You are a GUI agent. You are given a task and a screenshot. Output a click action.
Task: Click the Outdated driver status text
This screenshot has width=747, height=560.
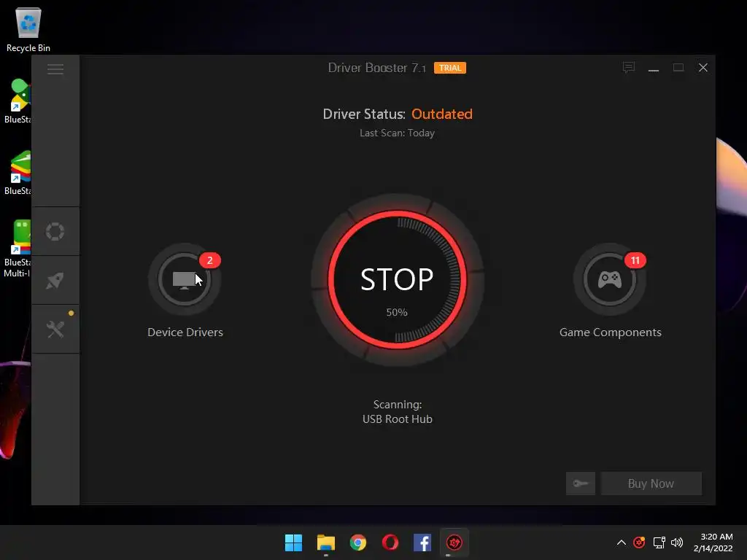click(x=441, y=114)
